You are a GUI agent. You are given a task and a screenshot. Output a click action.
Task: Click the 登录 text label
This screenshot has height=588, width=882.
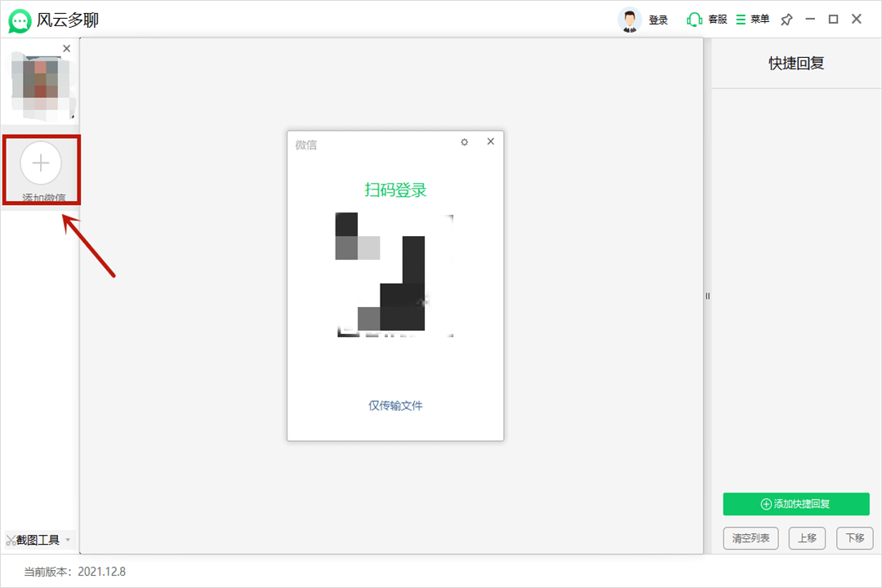point(658,20)
